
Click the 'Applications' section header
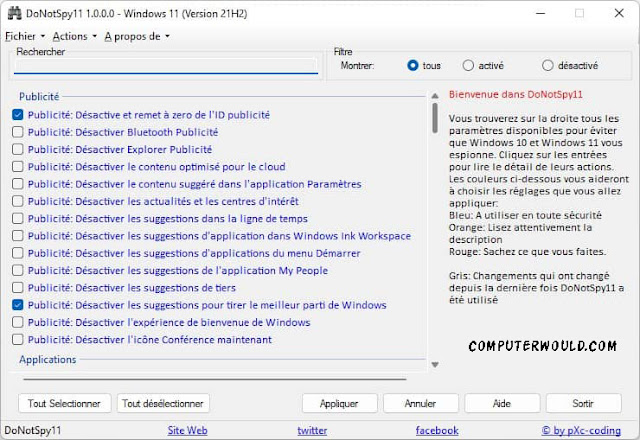(x=48, y=360)
